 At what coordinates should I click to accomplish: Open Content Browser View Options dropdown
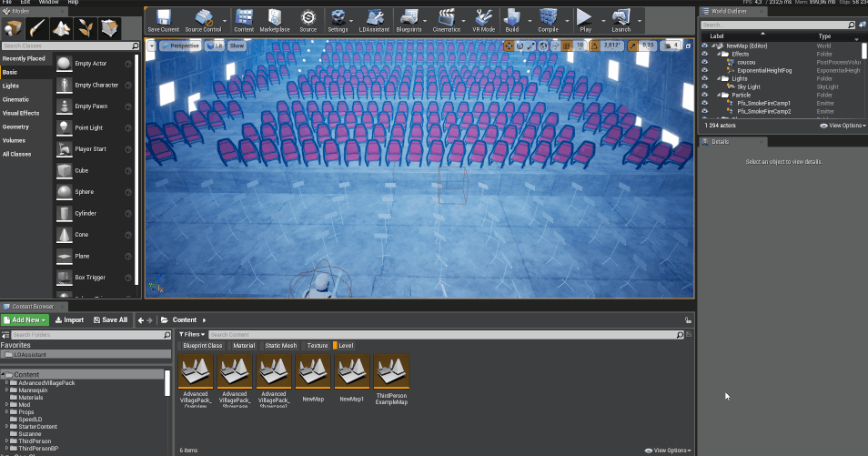point(668,451)
